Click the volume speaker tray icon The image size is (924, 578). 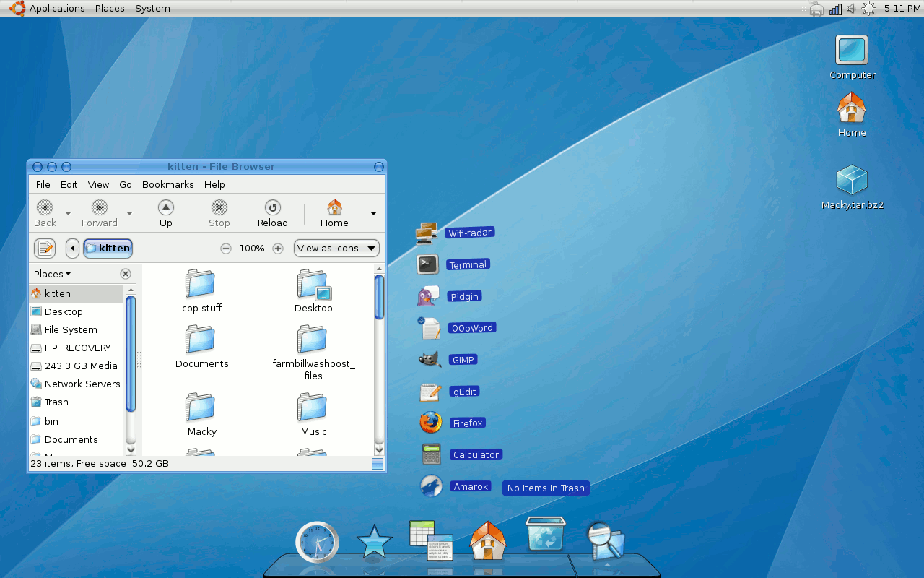pos(852,9)
